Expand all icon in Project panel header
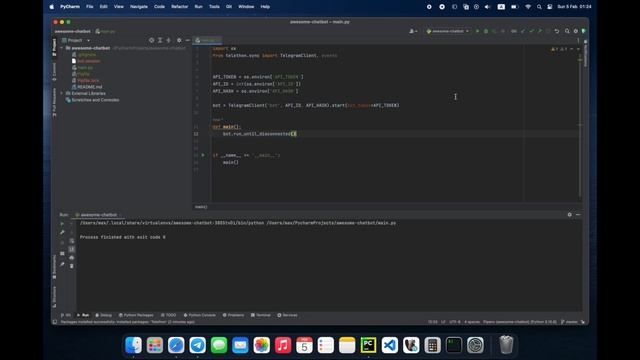The width and height of the screenshot is (640, 360). coord(160,40)
